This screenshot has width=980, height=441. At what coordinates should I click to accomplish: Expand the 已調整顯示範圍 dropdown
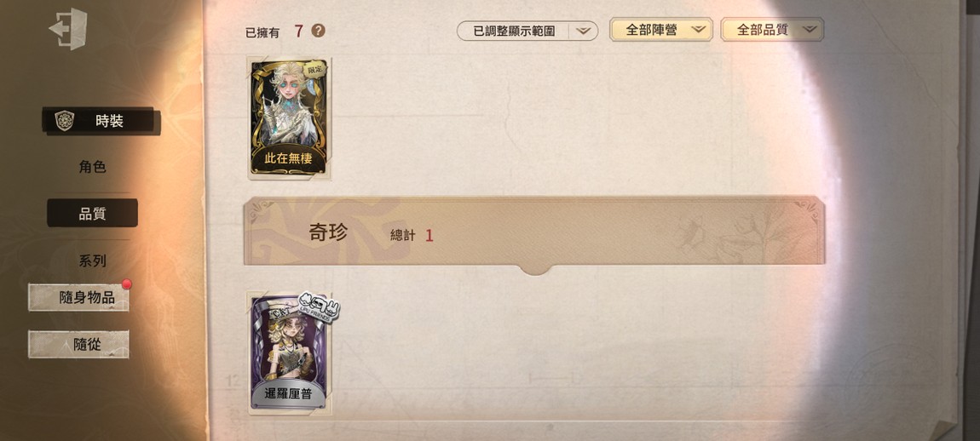527,31
